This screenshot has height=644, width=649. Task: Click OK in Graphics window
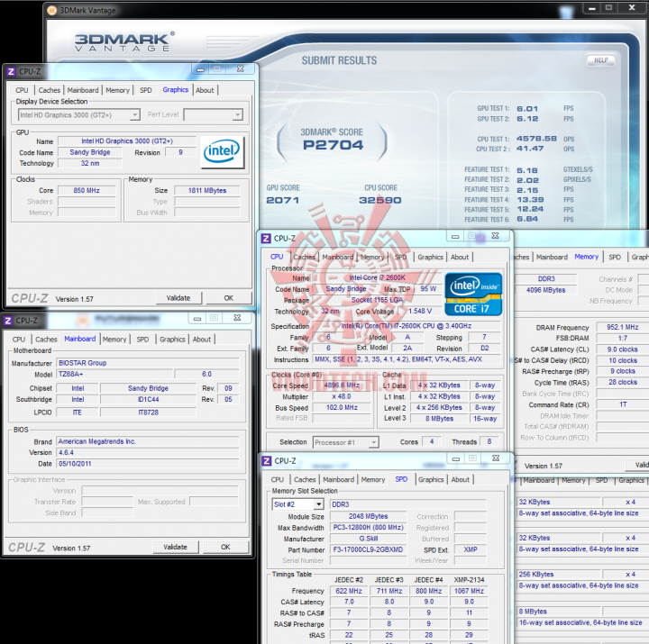click(228, 298)
